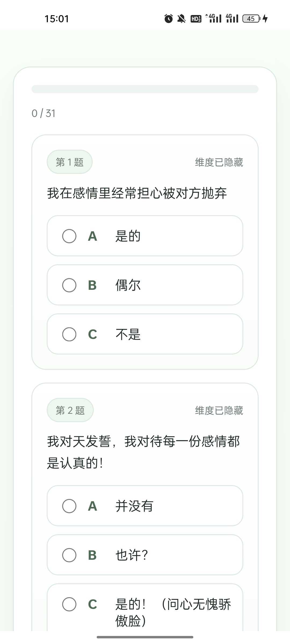Tap the first 4G signal icon

pos(214,19)
